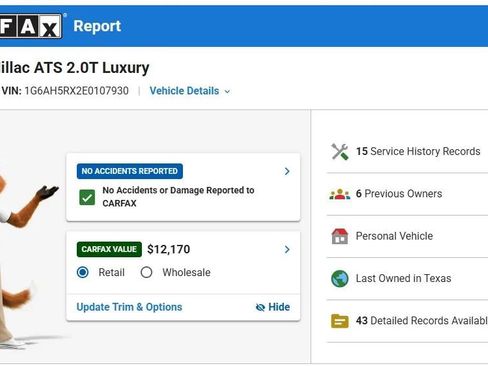Click '15 Service History Records' row
Viewport: 488px width, 366px height.
[407, 152]
